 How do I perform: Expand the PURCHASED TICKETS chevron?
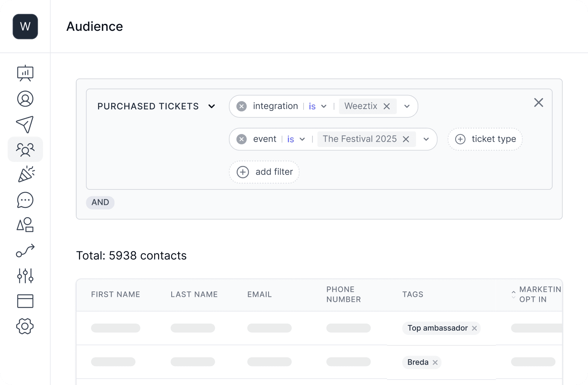click(x=212, y=106)
